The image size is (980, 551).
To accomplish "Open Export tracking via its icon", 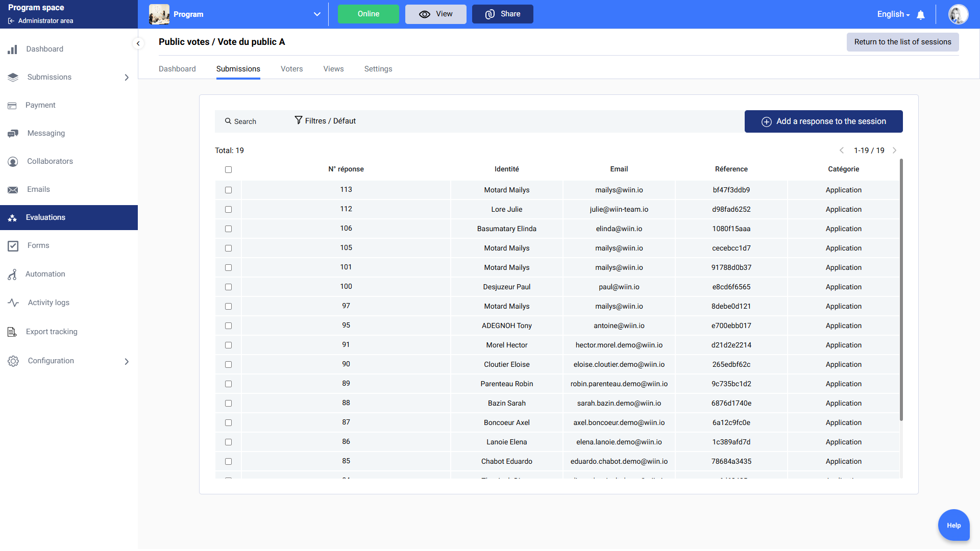I will 13,332.
